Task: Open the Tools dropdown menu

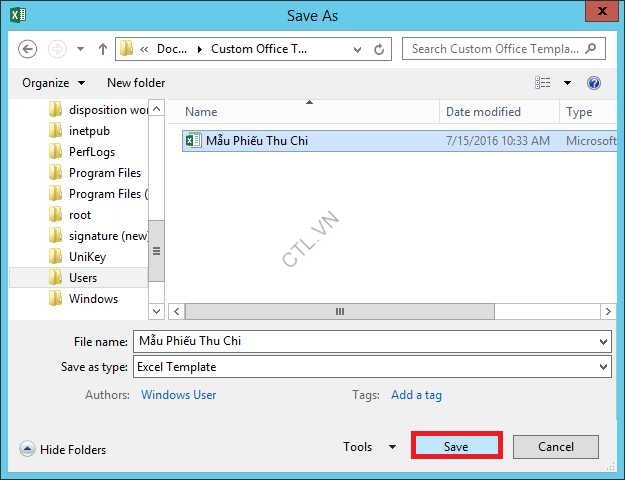Action: [369, 447]
